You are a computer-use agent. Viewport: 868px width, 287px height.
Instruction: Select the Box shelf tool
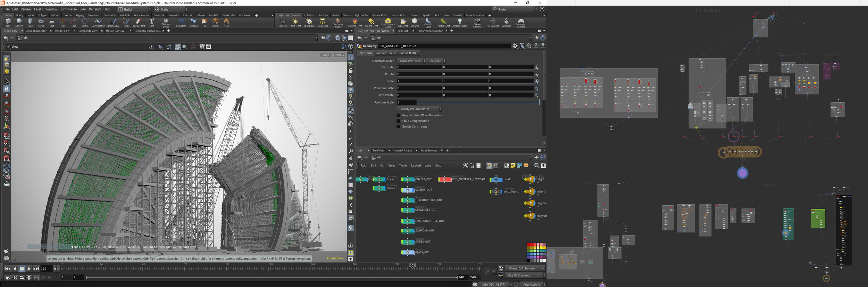pyautogui.click(x=8, y=23)
